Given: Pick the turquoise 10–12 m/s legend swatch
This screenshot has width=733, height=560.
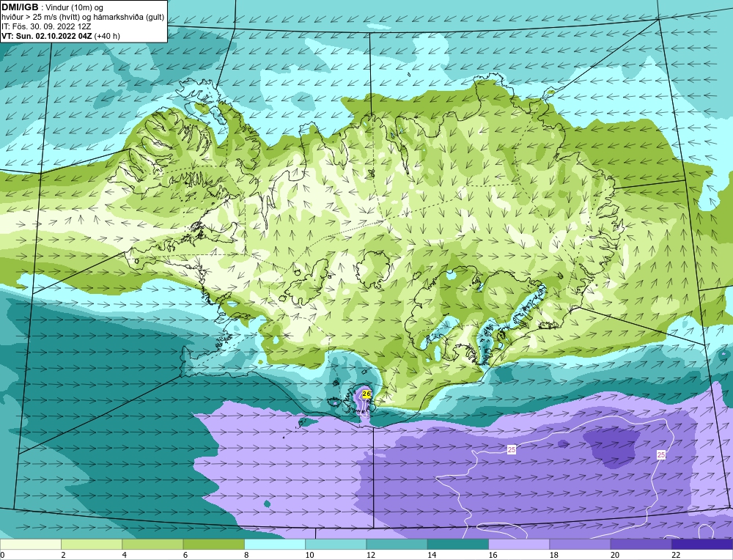Looking at the screenshot, I should tap(336, 544).
